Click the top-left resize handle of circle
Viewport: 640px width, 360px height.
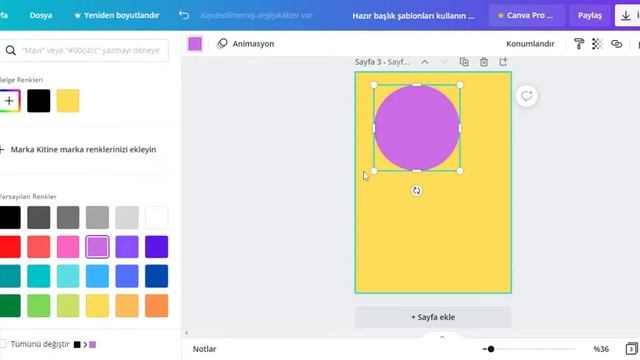point(374,85)
